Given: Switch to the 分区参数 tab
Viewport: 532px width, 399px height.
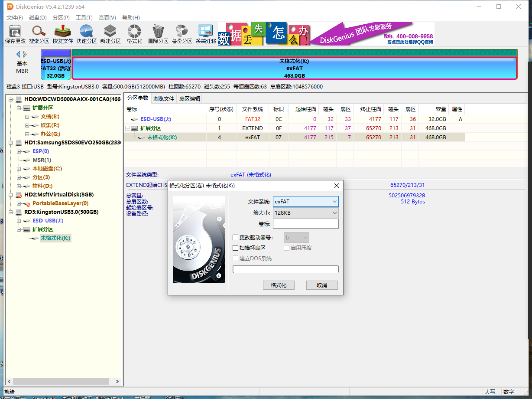Looking at the screenshot, I should 138,98.
